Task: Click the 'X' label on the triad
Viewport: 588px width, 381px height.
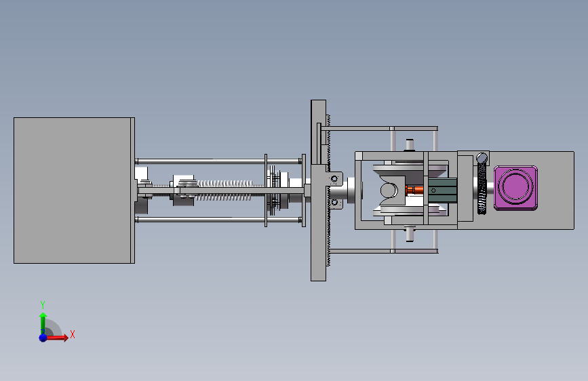Action: [73, 334]
